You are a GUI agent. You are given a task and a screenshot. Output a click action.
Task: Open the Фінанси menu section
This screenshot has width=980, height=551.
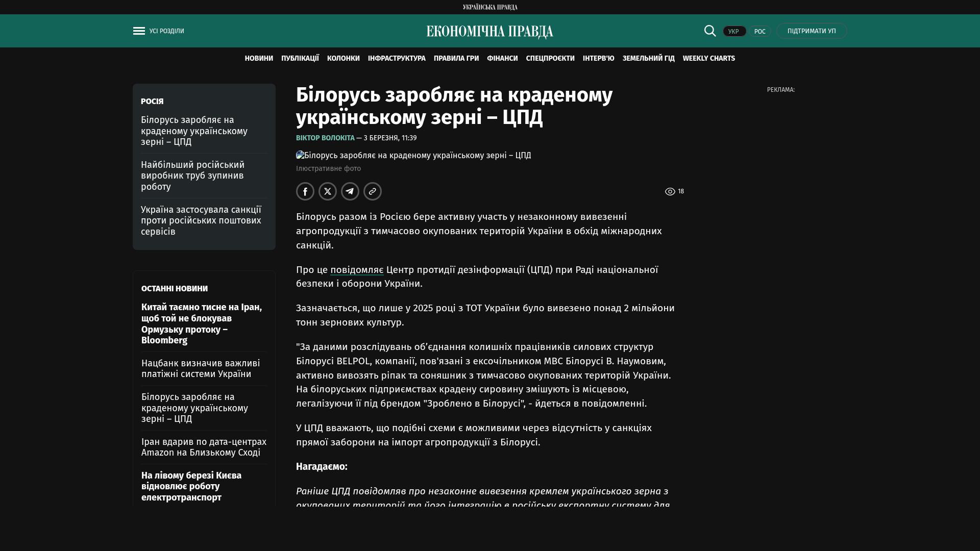click(x=502, y=59)
